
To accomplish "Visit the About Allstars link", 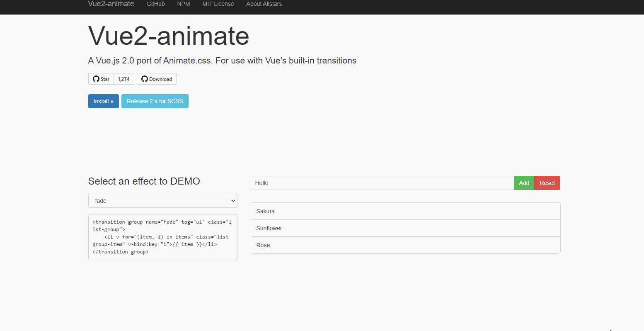I will point(264,4).
